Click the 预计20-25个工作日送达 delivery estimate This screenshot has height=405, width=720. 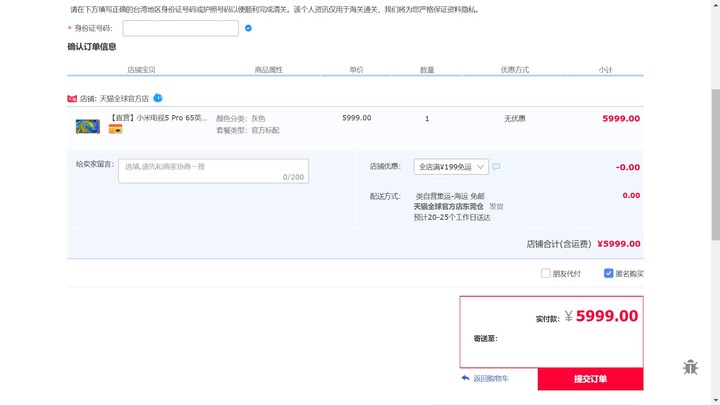(x=452, y=218)
